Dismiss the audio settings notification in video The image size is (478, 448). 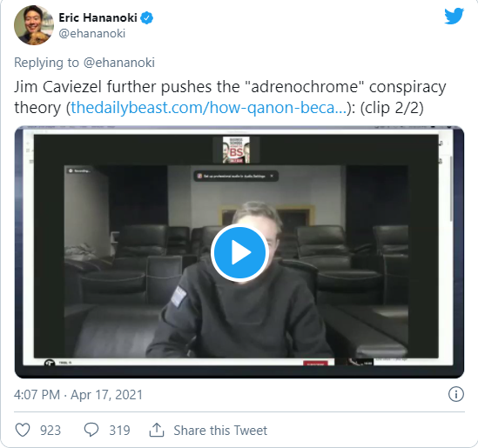point(272,176)
